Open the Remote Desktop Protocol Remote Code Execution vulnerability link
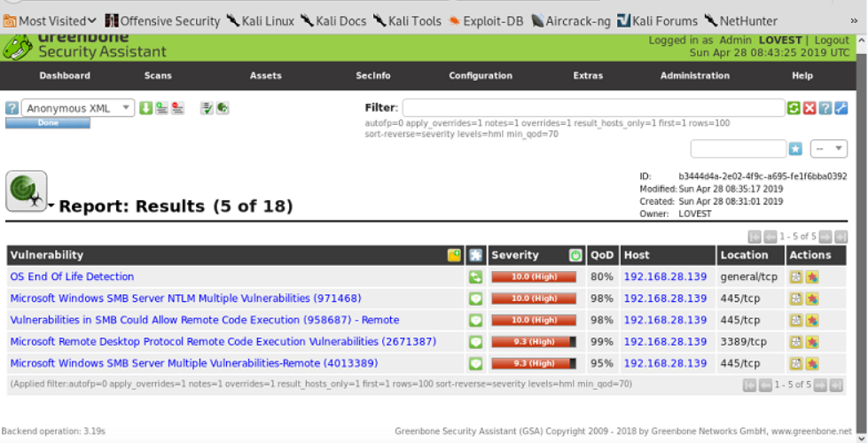868x443 pixels. coord(223,342)
